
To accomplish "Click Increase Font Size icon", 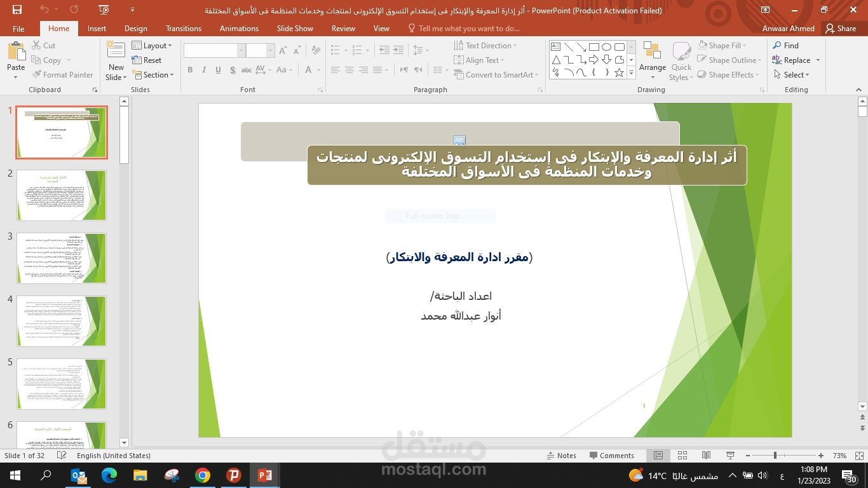I will coord(283,50).
